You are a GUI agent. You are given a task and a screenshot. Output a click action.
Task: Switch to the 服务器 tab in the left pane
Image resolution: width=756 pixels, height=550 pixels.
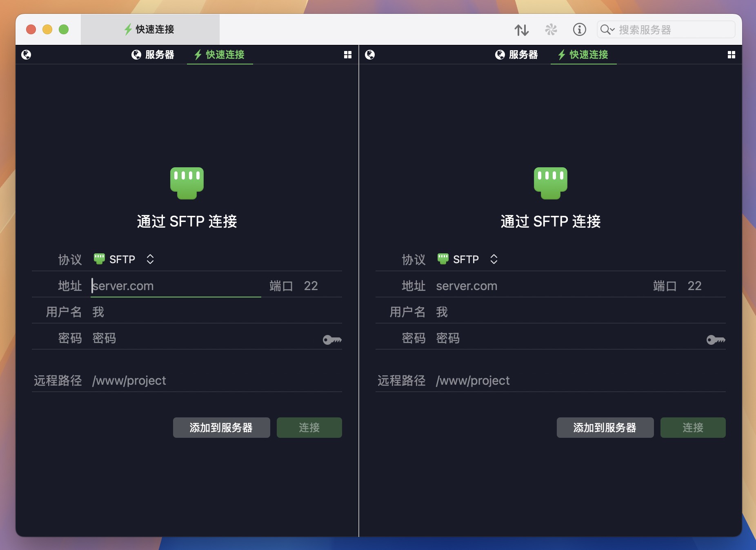pos(154,55)
